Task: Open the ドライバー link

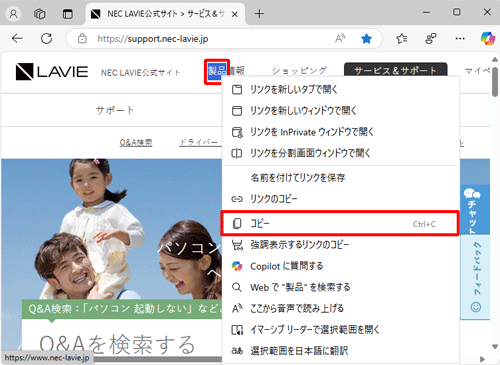Action: coord(199,143)
